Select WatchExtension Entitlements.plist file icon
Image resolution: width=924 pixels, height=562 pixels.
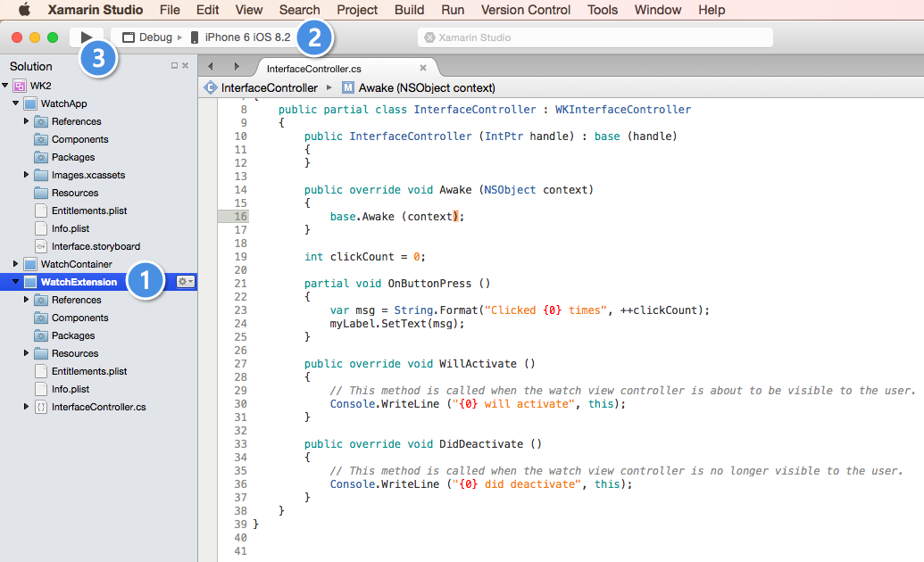[41, 371]
